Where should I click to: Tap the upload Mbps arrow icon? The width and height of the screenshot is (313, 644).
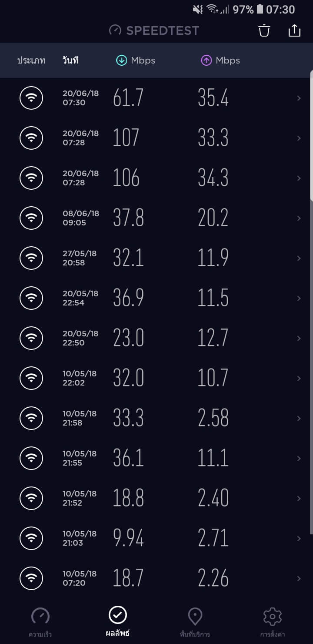(x=206, y=60)
